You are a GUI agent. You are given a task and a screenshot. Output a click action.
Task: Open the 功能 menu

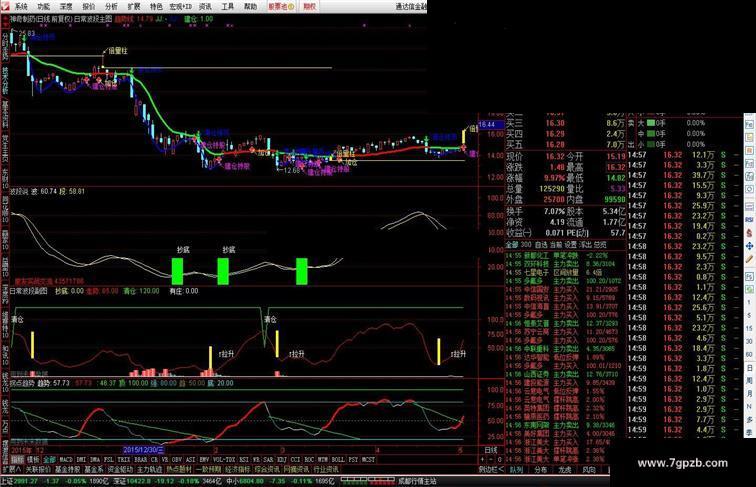point(43,6)
